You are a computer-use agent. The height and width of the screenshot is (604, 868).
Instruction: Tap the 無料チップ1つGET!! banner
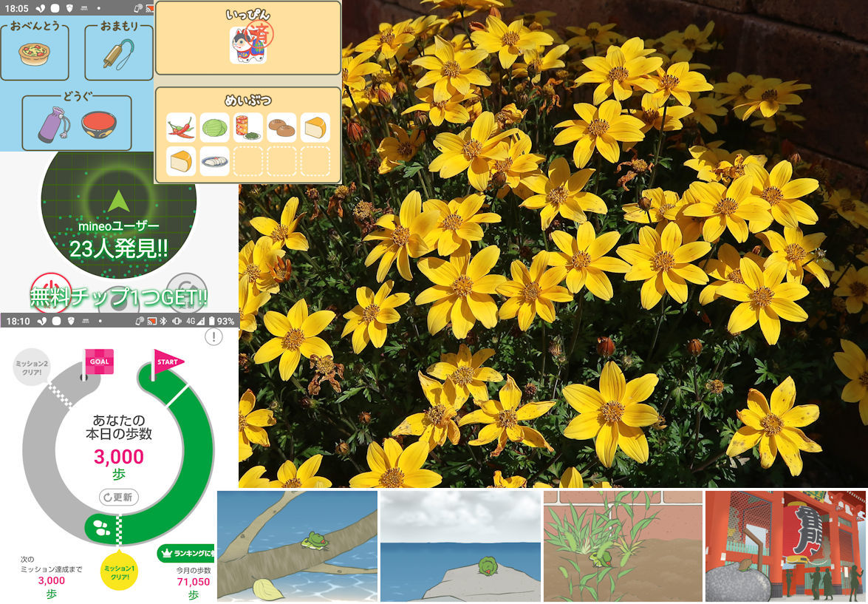coord(118,298)
